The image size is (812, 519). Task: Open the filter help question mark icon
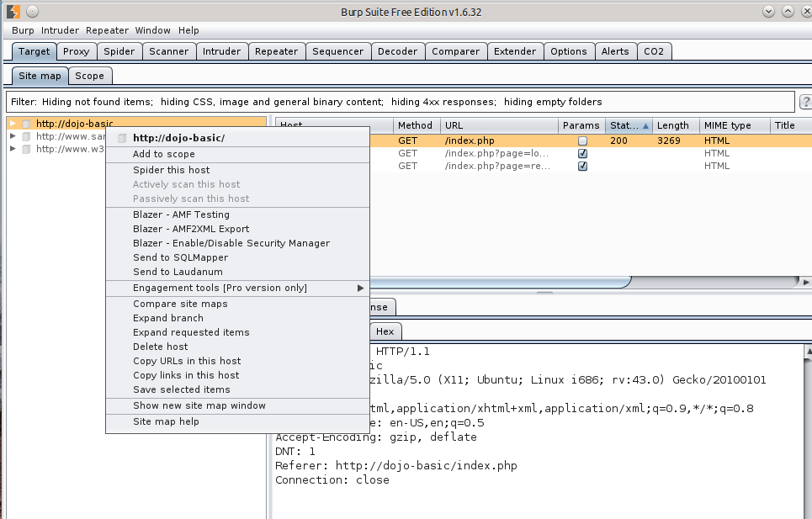804,102
